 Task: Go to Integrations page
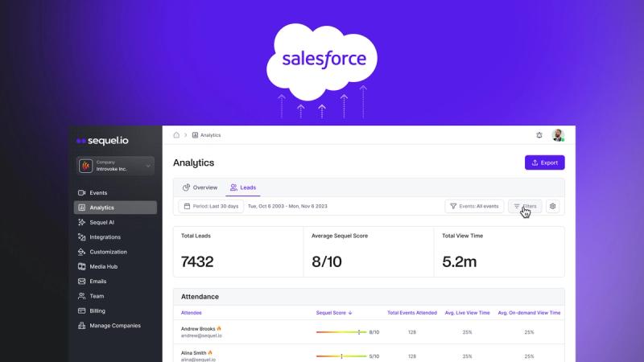(x=115, y=237)
